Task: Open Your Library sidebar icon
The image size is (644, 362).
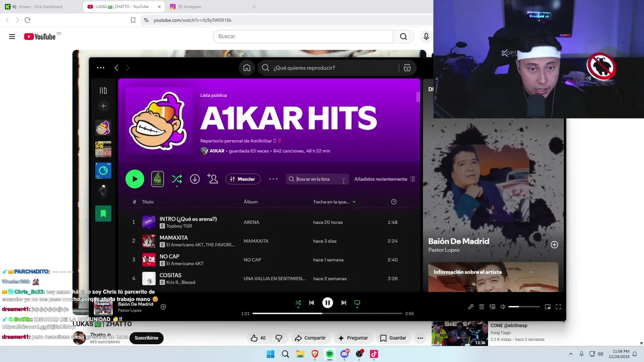Action: [x=103, y=90]
